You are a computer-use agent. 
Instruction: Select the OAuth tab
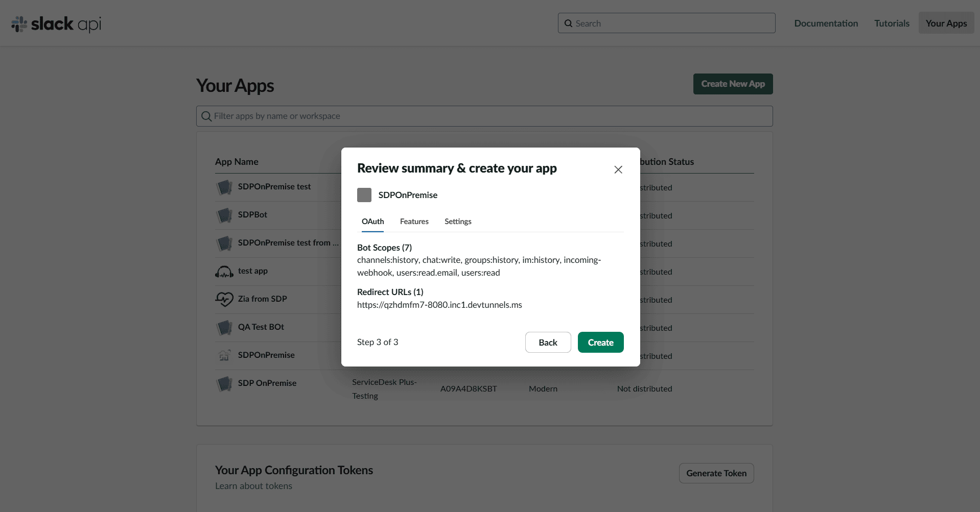tap(372, 222)
